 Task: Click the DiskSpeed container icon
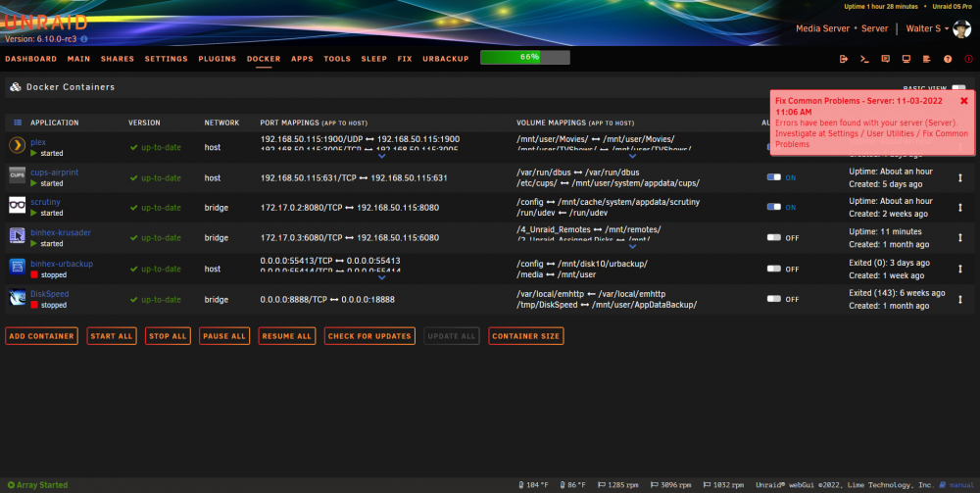tap(17, 297)
